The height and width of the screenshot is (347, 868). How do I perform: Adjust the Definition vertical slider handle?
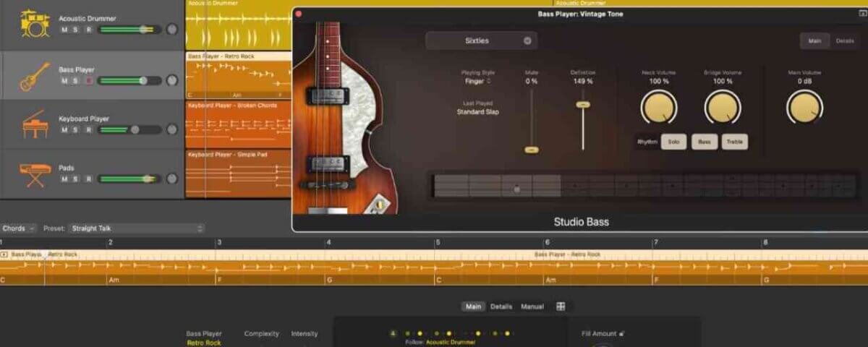[583, 105]
